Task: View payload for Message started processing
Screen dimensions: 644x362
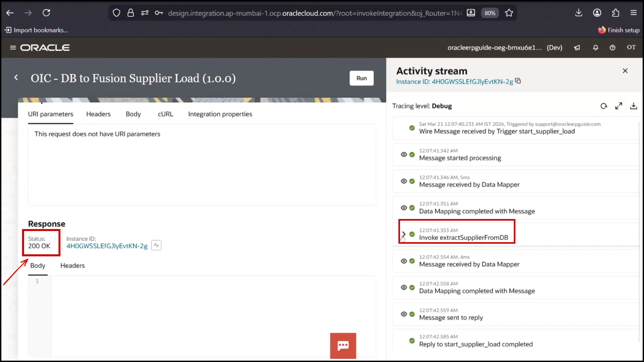Action: [404, 155]
